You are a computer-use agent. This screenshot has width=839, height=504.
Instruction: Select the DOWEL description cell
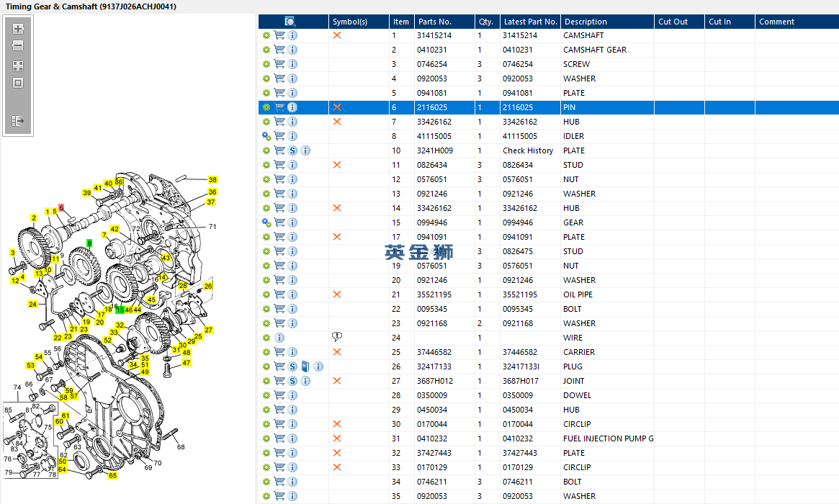(578, 395)
